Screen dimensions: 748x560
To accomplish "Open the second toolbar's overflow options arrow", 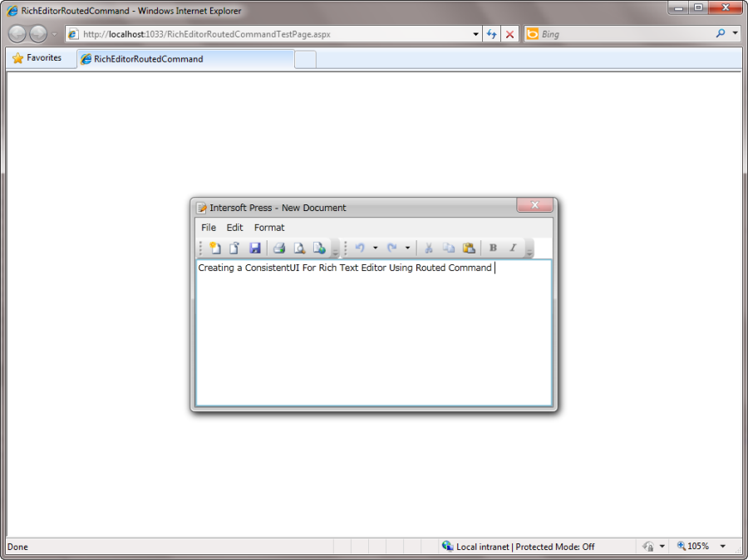I will 529,248.
